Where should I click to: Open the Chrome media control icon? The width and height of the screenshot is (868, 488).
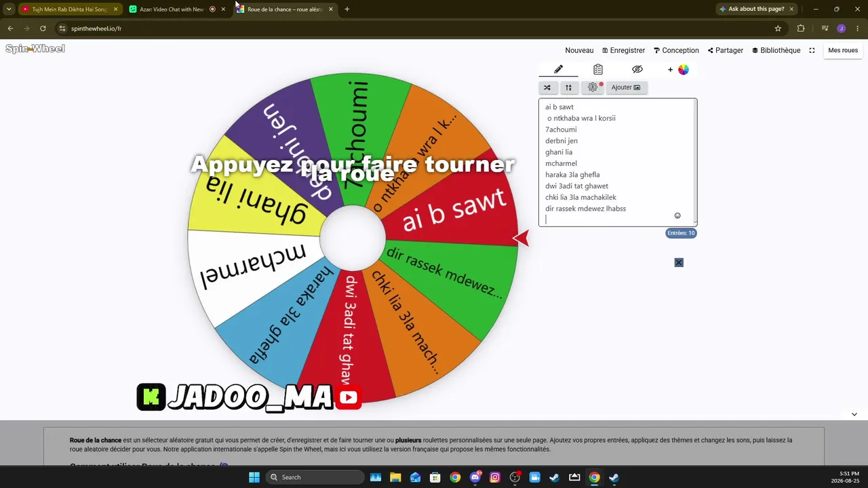[825, 28]
